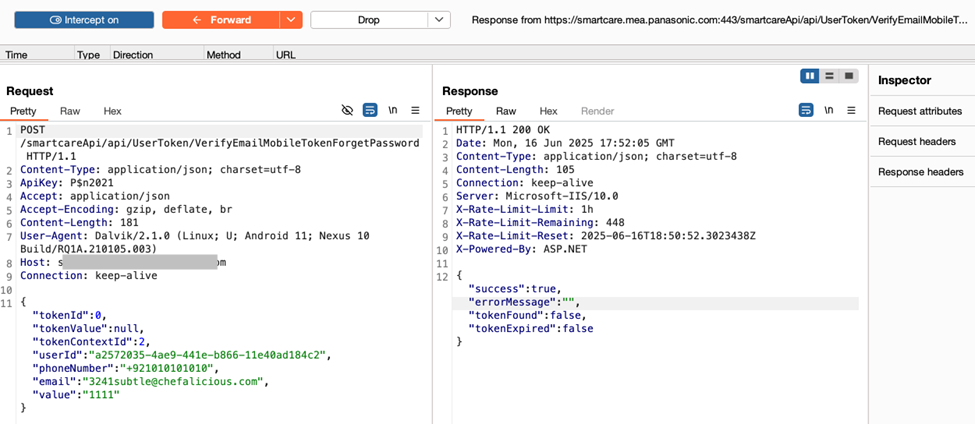The image size is (975, 424).
Task: Click the Drop button
Action: 368,20
